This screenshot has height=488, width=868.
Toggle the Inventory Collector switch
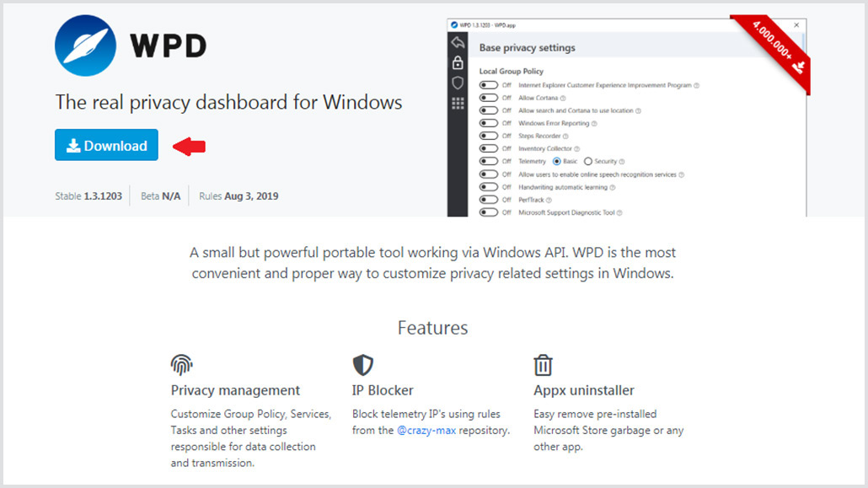tap(488, 149)
